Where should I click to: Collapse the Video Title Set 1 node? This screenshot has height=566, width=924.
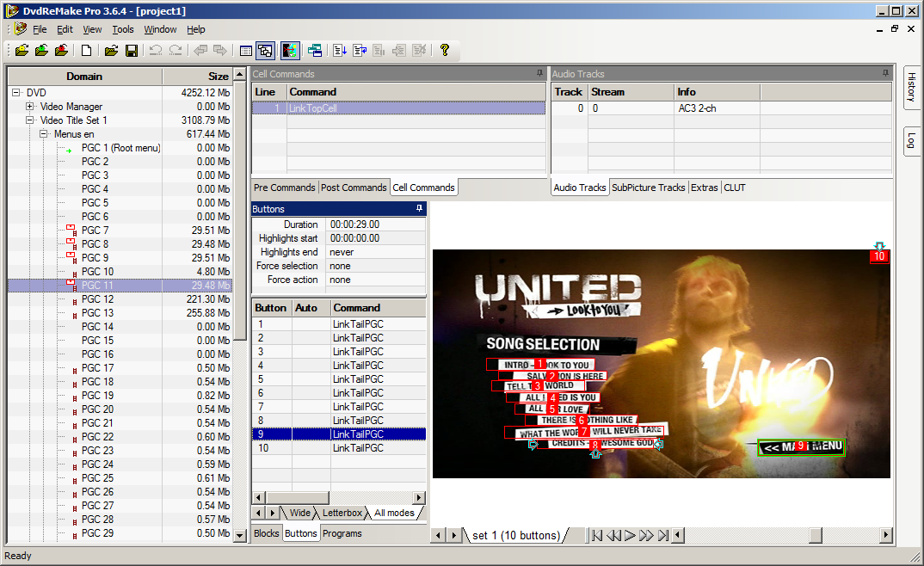(29, 120)
